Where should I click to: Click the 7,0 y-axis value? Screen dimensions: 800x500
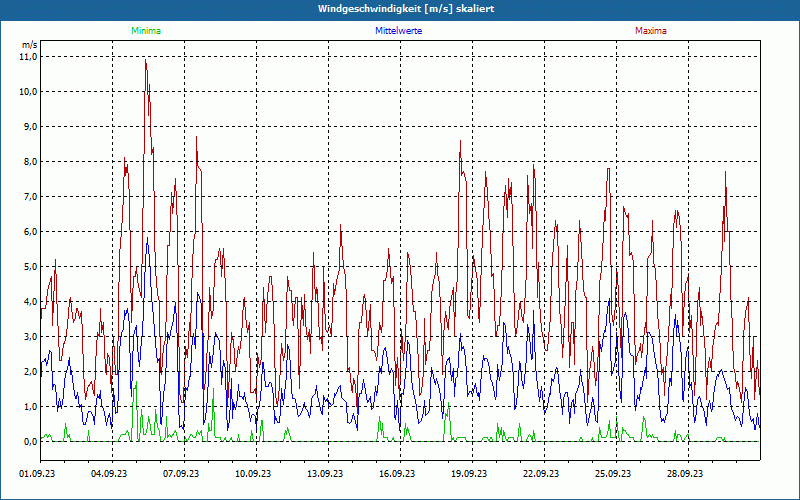click(31, 196)
